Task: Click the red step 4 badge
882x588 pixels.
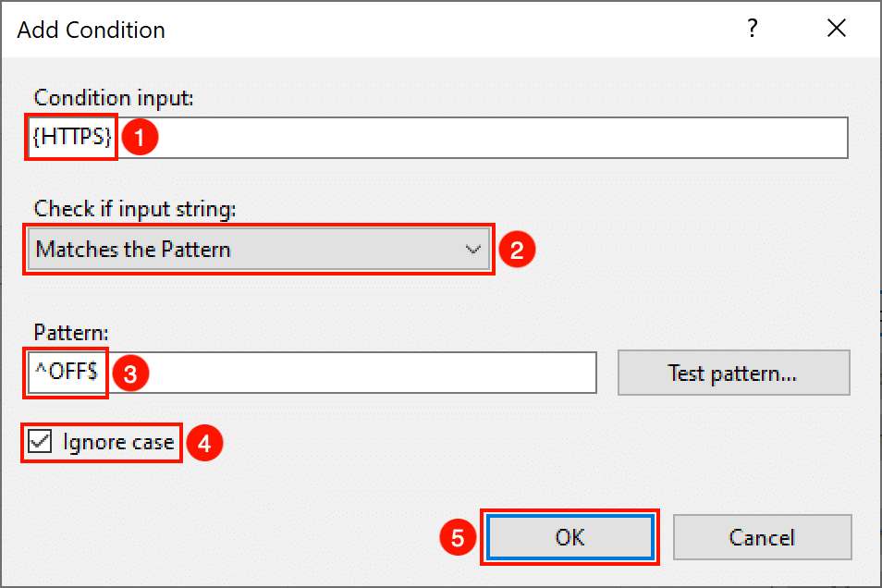Action: pos(204,443)
